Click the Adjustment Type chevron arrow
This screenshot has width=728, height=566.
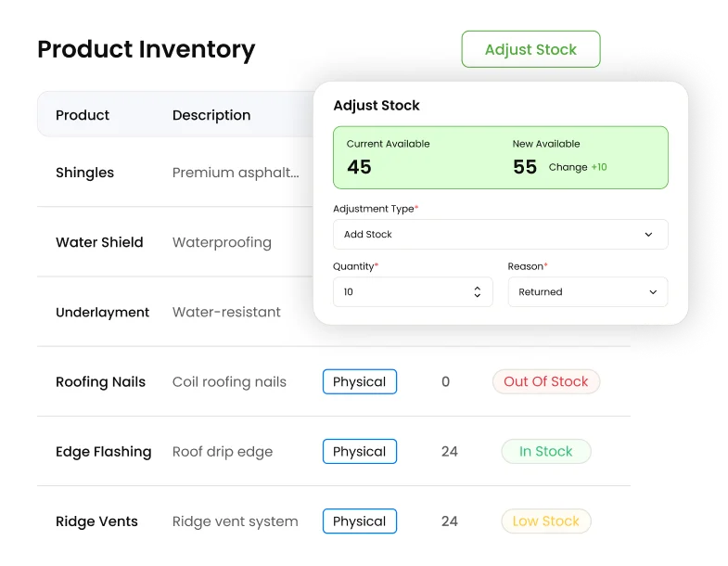[x=648, y=234]
